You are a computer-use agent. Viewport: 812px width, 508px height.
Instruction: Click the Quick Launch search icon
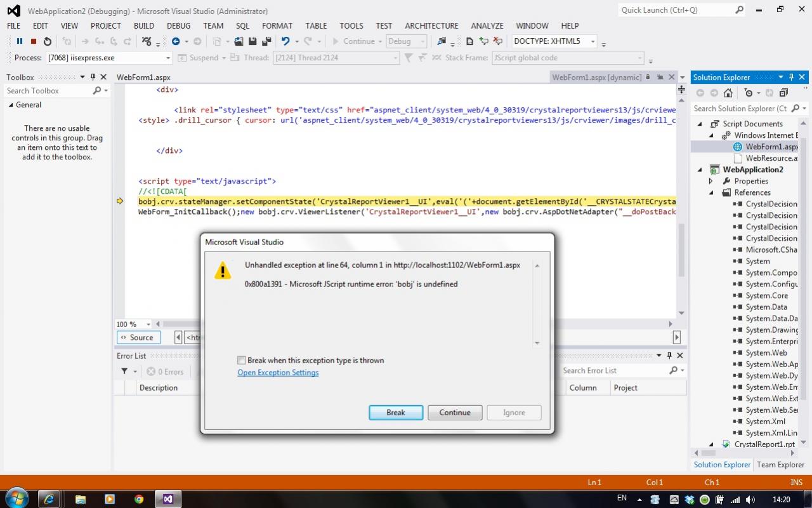tap(739, 10)
